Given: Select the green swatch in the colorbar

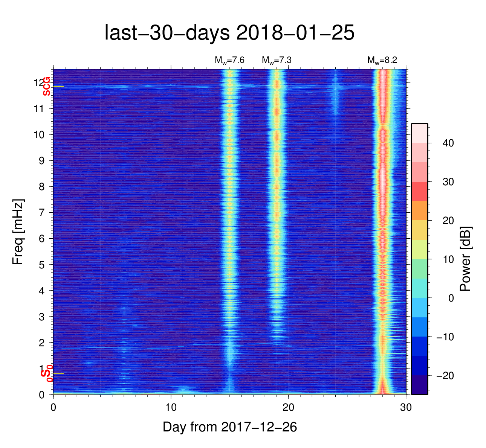Looking at the screenshot, I should 419,268.
